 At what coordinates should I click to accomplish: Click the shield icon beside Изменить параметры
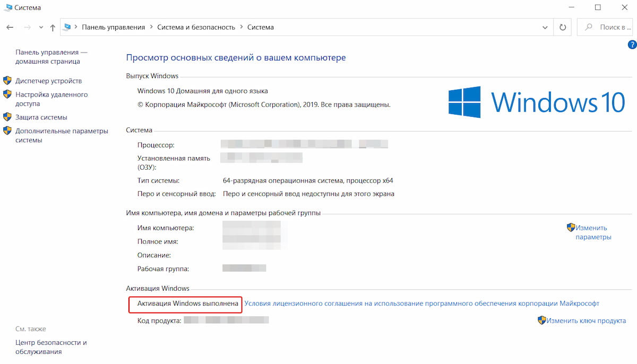pyautogui.click(x=571, y=227)
